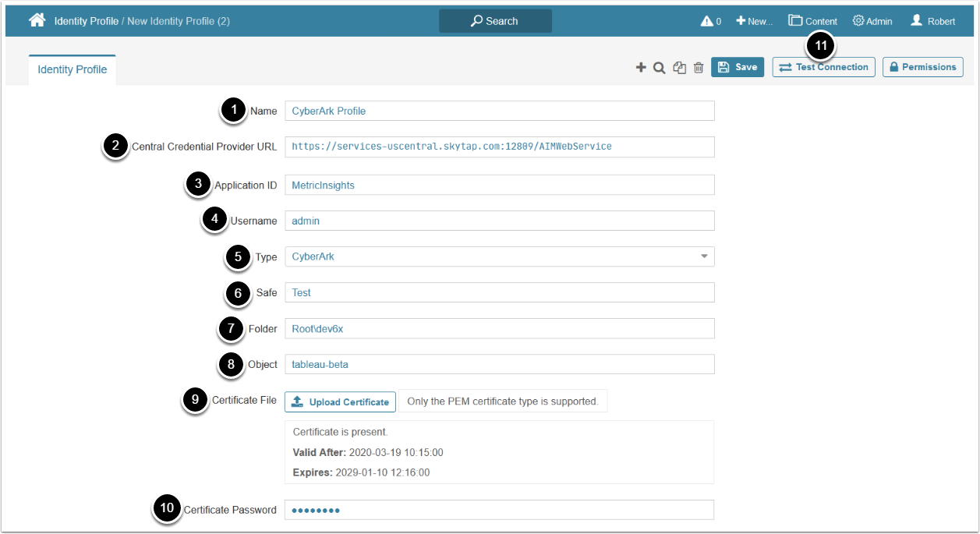Edit the Folder field Root\dev6x
Screen dimensions: 980x534
coord(500,328)
